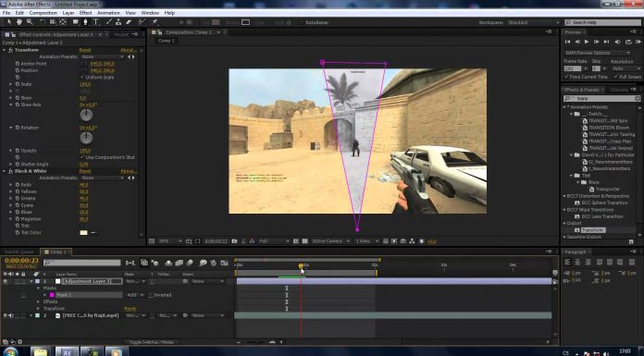Mute audio of the mp4 layer
Screen dimensions: 644x356
click(x=11, y=315)
